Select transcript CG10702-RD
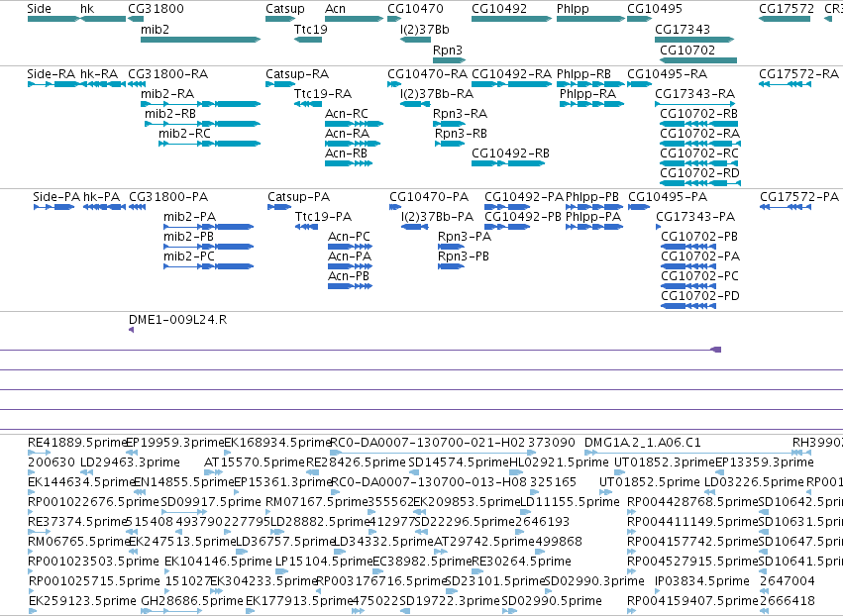843x616 pixels. 700,183
